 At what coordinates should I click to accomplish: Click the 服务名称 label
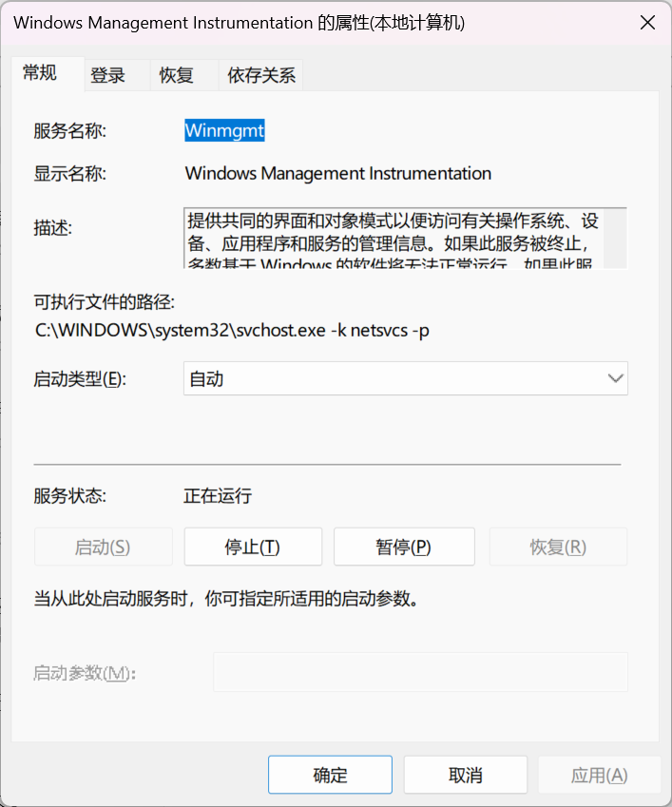70,131
